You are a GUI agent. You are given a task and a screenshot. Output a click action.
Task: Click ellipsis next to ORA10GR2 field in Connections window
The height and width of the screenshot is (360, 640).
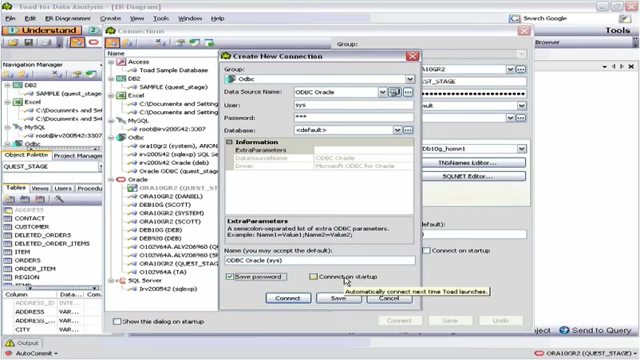521,69
